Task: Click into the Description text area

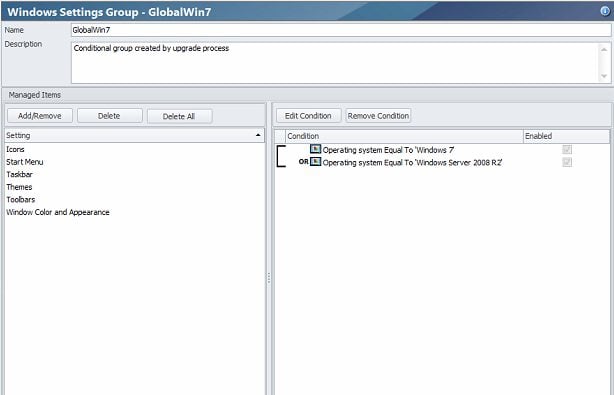Action: click(335, 63)
